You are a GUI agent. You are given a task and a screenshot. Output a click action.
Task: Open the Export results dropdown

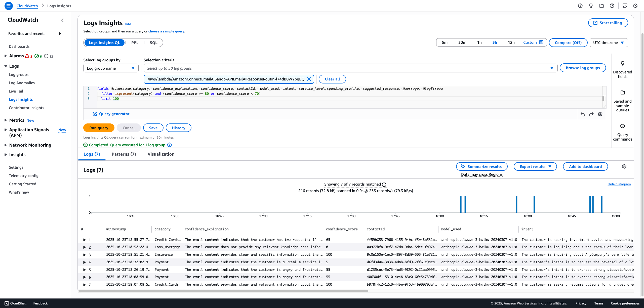click(x=535, y=166)
